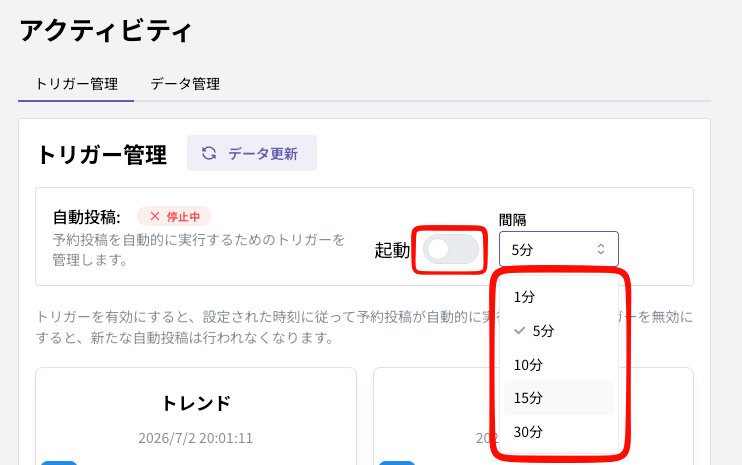The image size is (742, 465).
Task: Open the トリガー管理 tab
Action: (x=76, y=84)
